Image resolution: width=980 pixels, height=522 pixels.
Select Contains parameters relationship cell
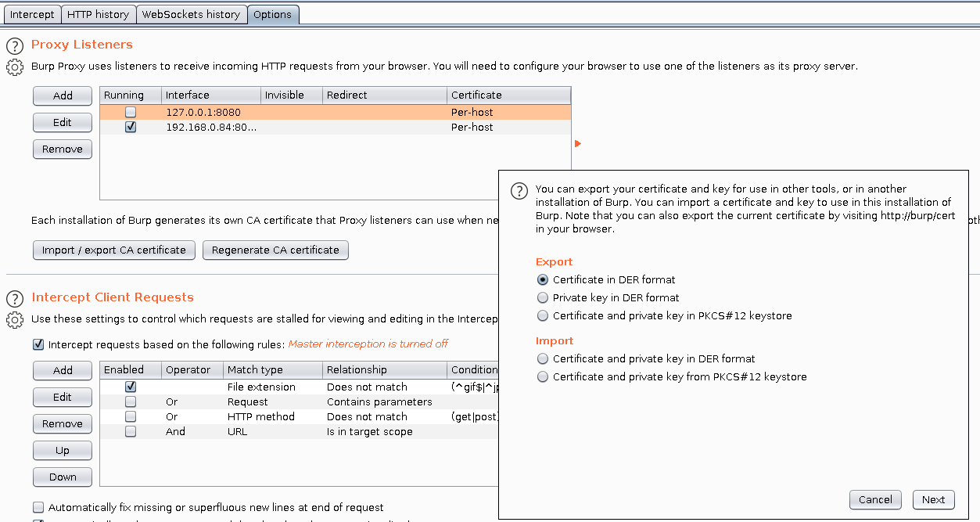385,401
